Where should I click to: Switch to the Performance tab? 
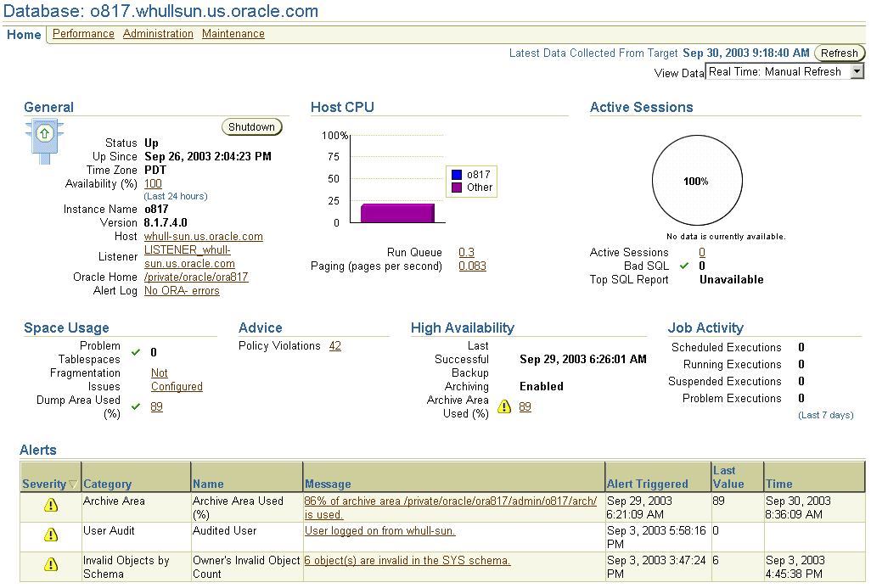tap(82, 34)
